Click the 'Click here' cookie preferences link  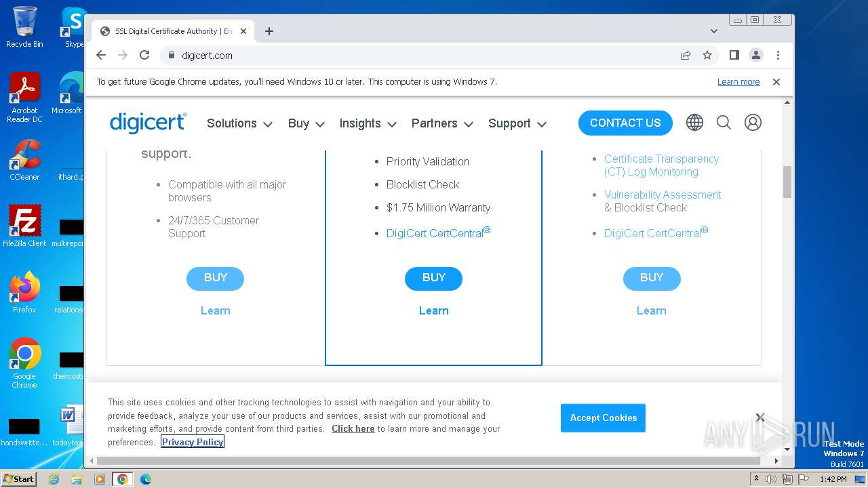[353, 428]
